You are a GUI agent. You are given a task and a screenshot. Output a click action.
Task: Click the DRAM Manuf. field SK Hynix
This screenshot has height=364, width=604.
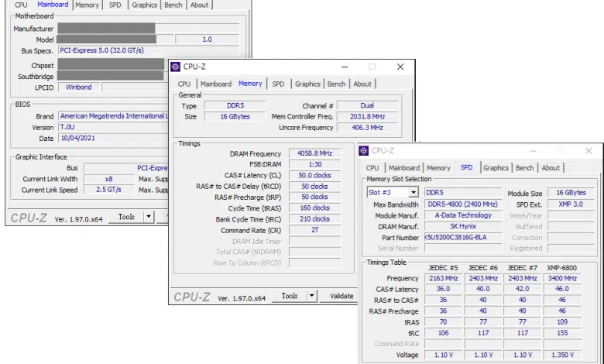pos(463,226)
